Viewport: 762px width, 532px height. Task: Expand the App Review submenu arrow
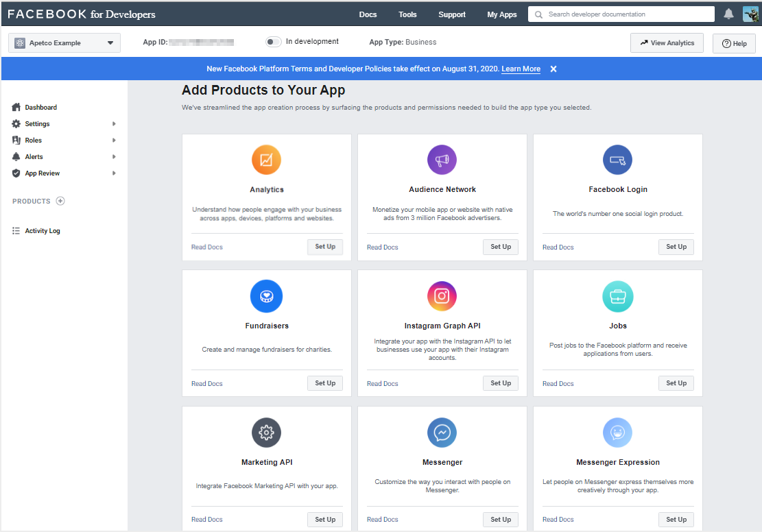coord(114,173)
